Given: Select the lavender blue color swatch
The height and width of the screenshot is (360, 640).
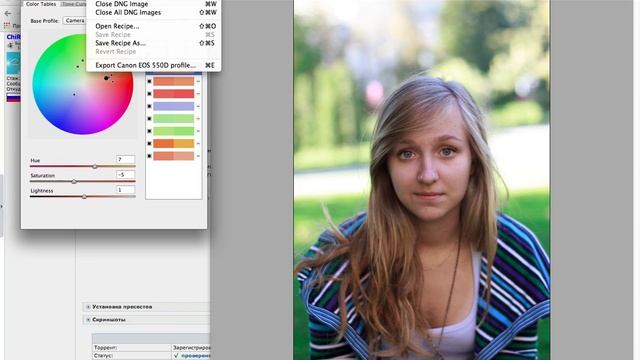Looking at the screenshot, I should (x=173, y=106).
